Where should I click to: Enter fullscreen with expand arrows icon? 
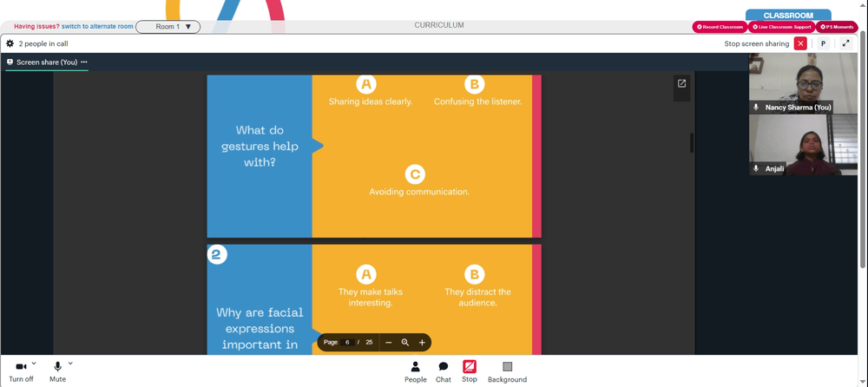pos(845,43)
